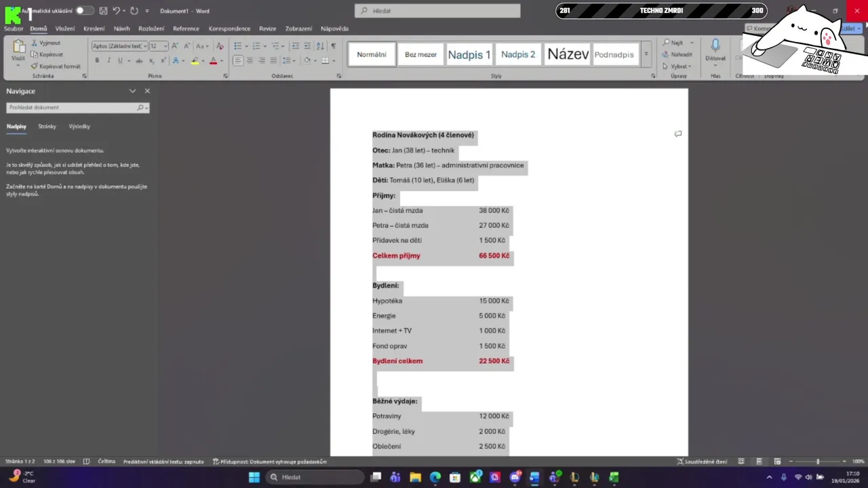Screen dimensions: 868x488
Task: Open the Rozložení ribbon tab
Action: (x=151, y=28)
